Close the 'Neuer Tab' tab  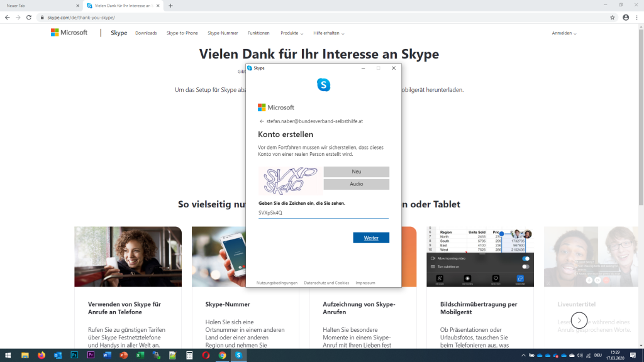point(77,6)
